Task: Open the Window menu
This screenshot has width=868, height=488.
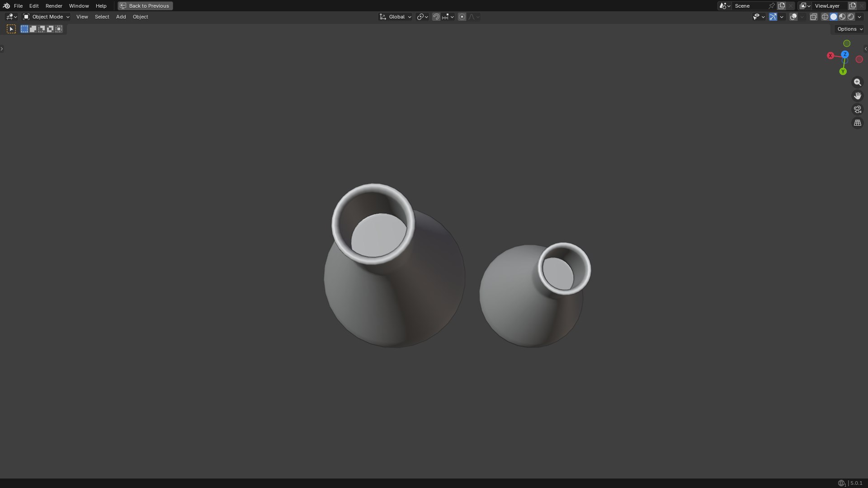Action: tap(79, 6)
